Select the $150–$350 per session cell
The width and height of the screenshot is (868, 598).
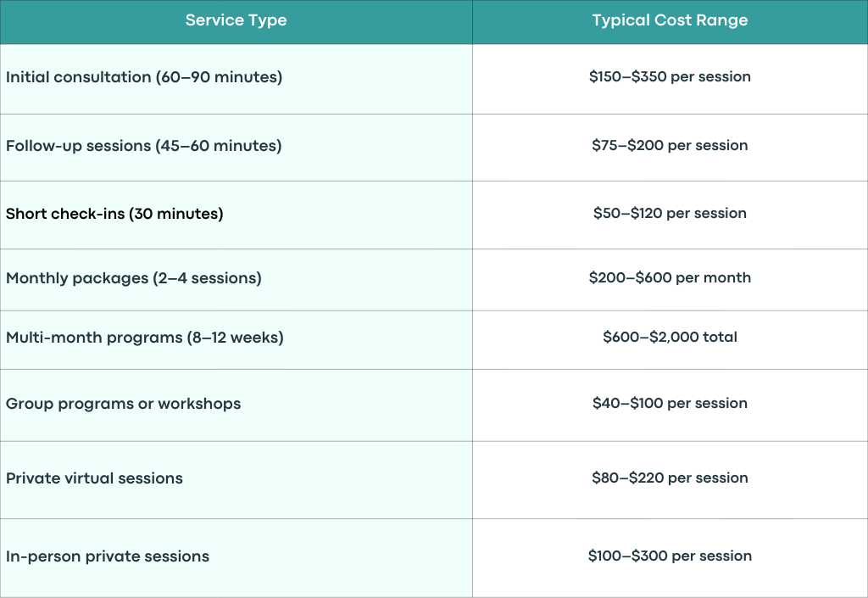[670, 79]
